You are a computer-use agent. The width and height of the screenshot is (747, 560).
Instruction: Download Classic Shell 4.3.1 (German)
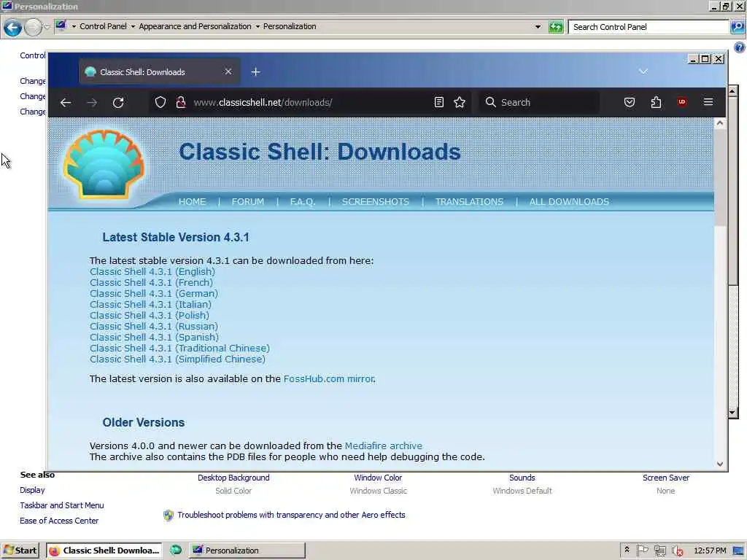tap(154, 293)
